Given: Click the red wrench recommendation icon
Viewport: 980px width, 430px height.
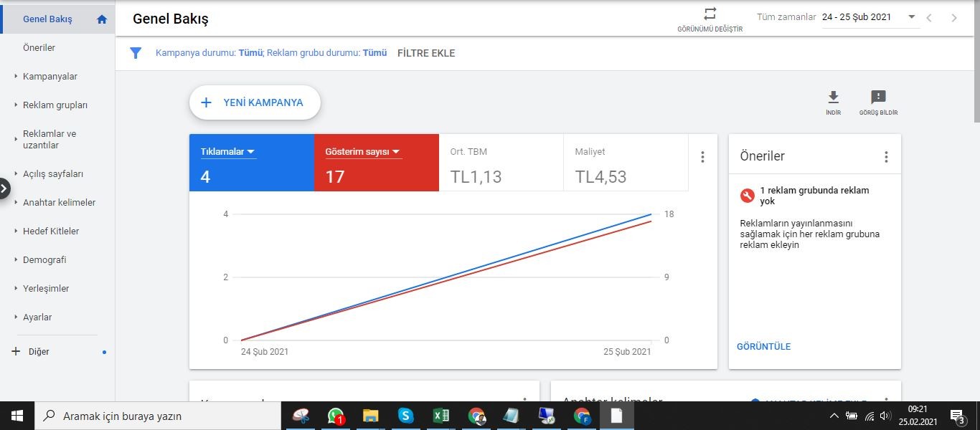Looking at the screenshot, I should [747, 196].
